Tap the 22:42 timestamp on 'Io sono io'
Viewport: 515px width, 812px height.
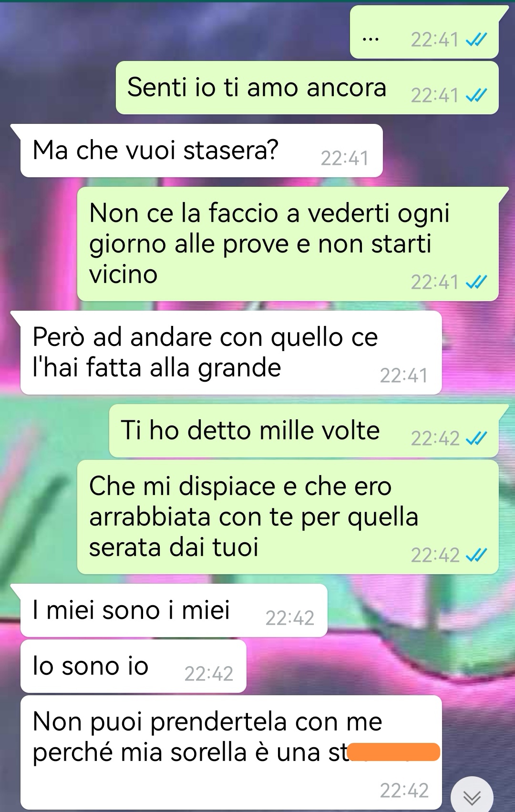(x=209, y=674)
